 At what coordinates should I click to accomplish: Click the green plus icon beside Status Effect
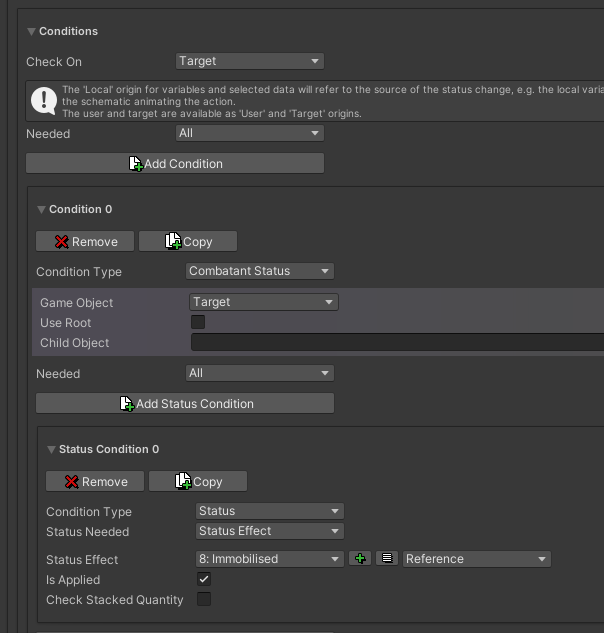(x=360, y=559)
